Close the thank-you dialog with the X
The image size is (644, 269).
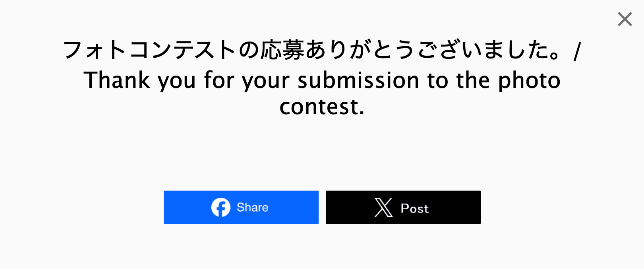[625, 19]
